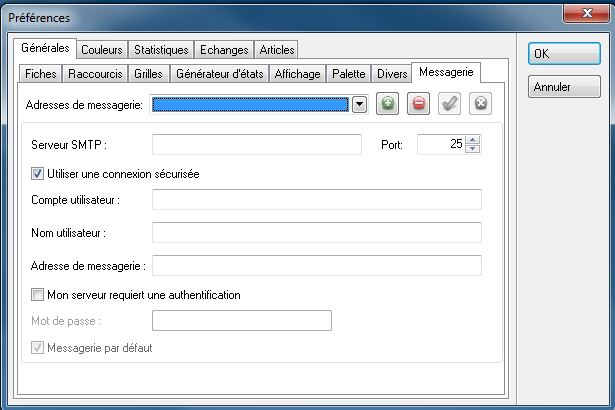Decrease the Port value with down arrow
This screenshot has height=410, width=615.
click(473, 150)
